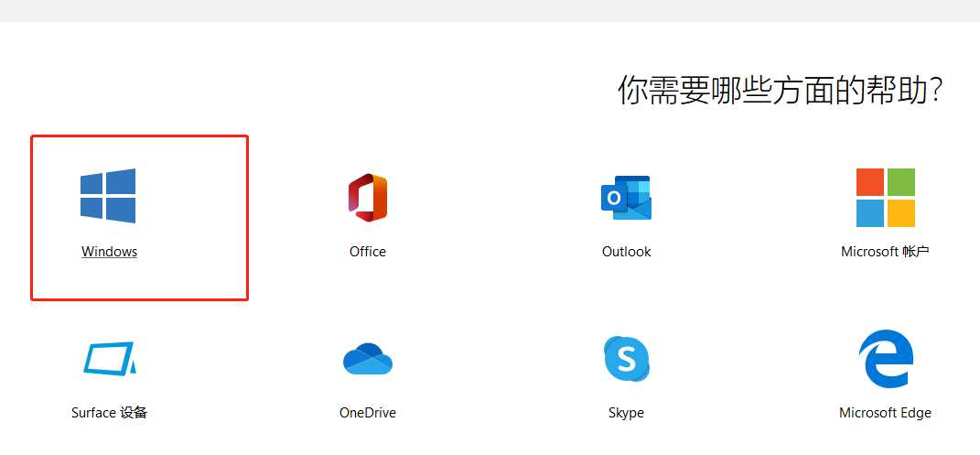
Task: Select the Surface 设备 label link
Action: click(x=110, y=413)
